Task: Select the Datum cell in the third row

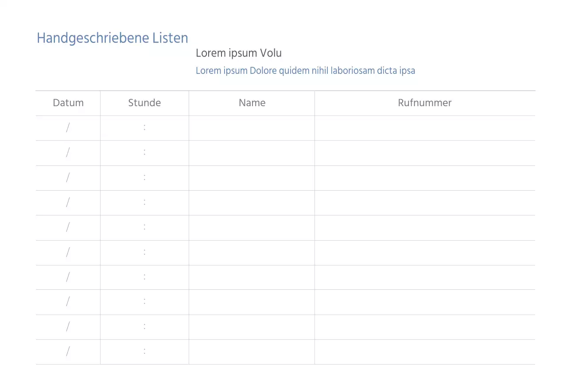Action: (68, 178)
